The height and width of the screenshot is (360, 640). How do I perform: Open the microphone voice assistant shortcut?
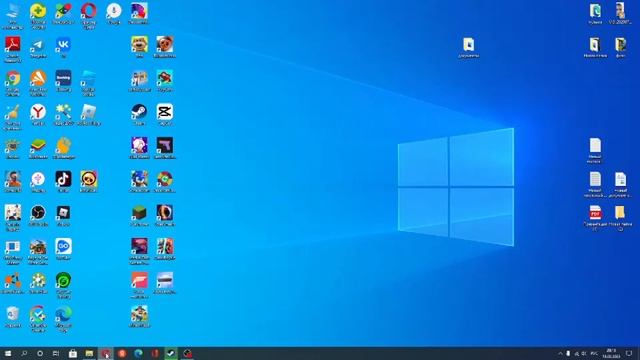[114, 13]
